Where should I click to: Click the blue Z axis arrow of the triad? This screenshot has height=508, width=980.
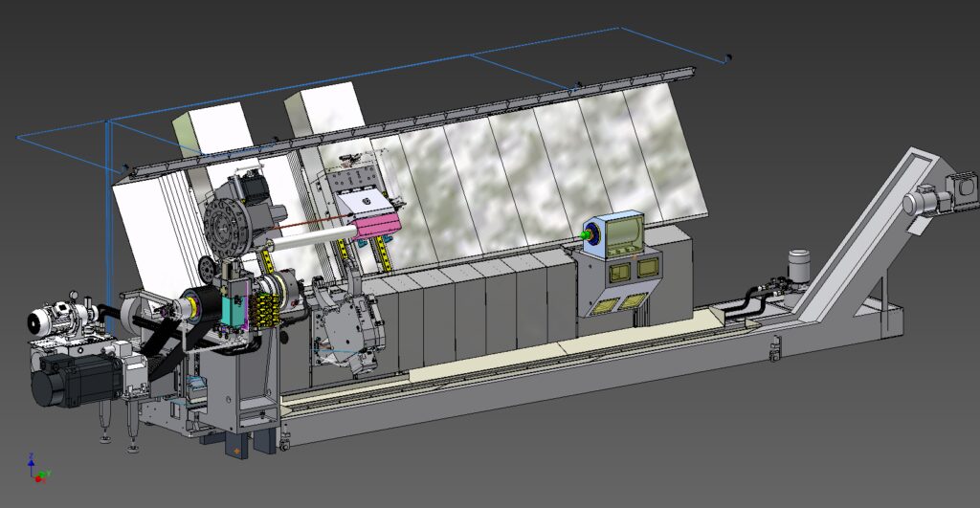(x=32, y=463)
